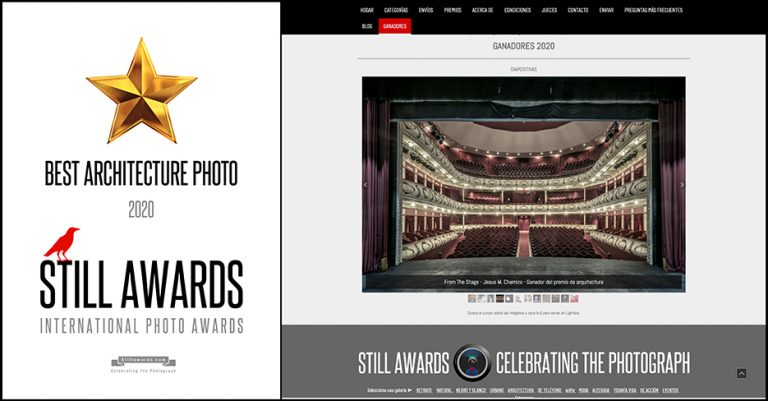Screen dimensions: 768x401
Task: Click the CELEBRATING THE PHOTOGRAPH text
Action: tap(593, 363)
